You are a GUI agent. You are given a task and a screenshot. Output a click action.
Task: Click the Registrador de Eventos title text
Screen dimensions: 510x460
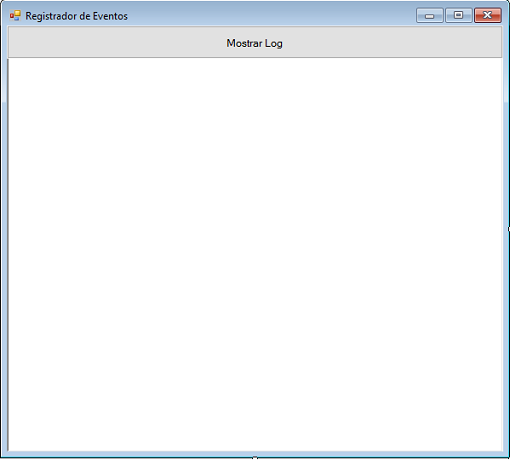click(x=76, y=16)
